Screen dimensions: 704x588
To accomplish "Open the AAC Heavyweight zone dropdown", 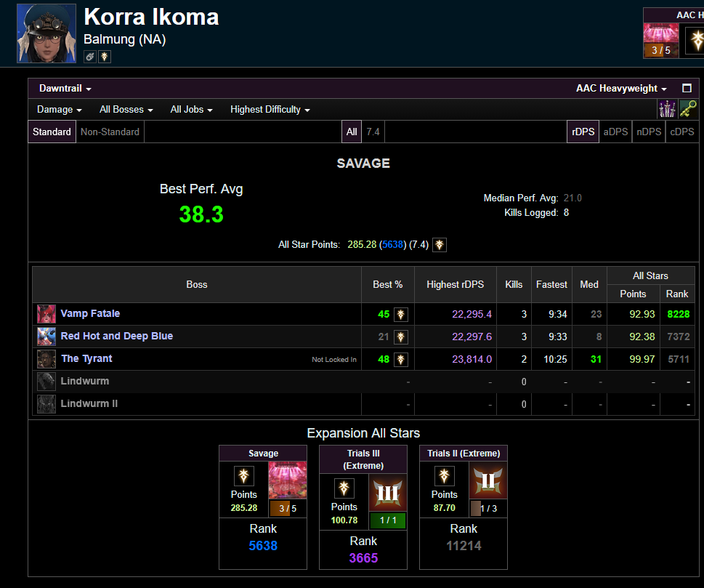I will coord(621,89).
